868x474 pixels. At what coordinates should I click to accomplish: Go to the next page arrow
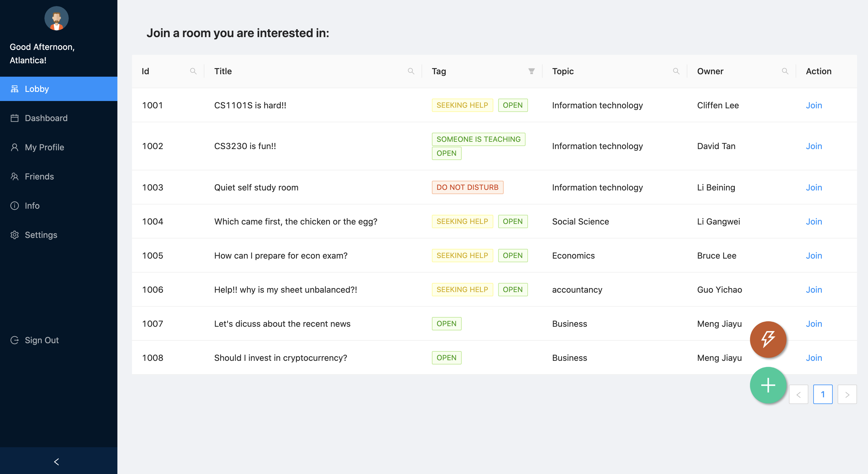(x=847, y=394)
